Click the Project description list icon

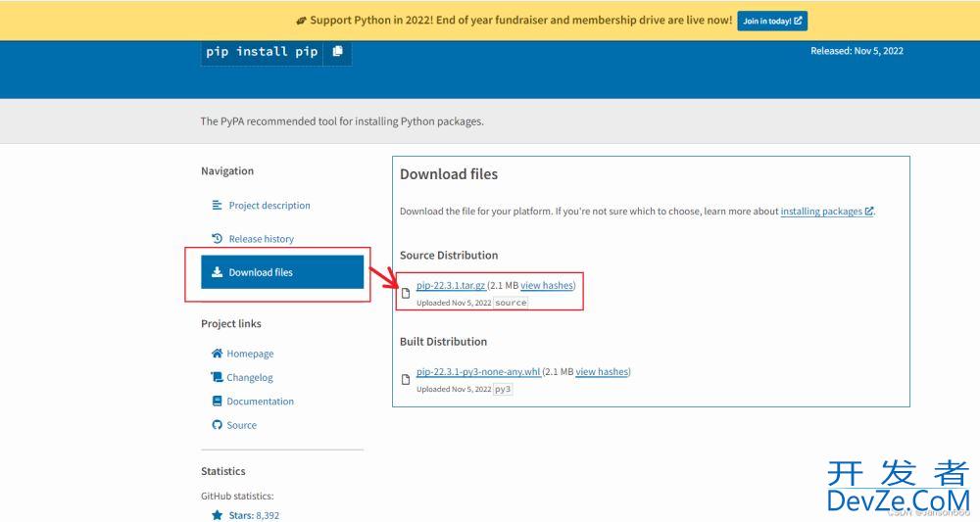(x=217, y=205)
